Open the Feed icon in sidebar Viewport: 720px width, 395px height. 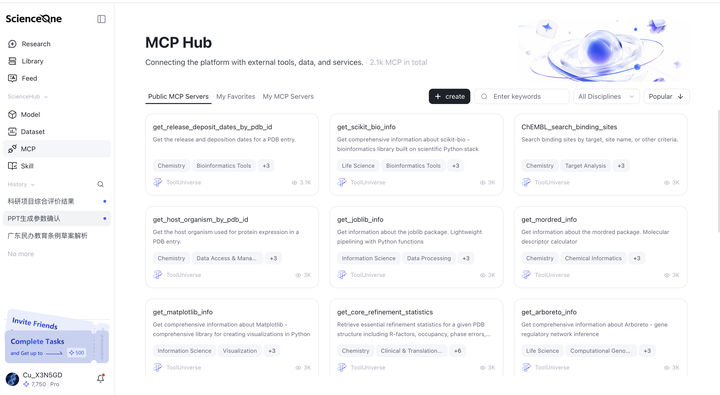pyautogui.click(x=12, y=78)
